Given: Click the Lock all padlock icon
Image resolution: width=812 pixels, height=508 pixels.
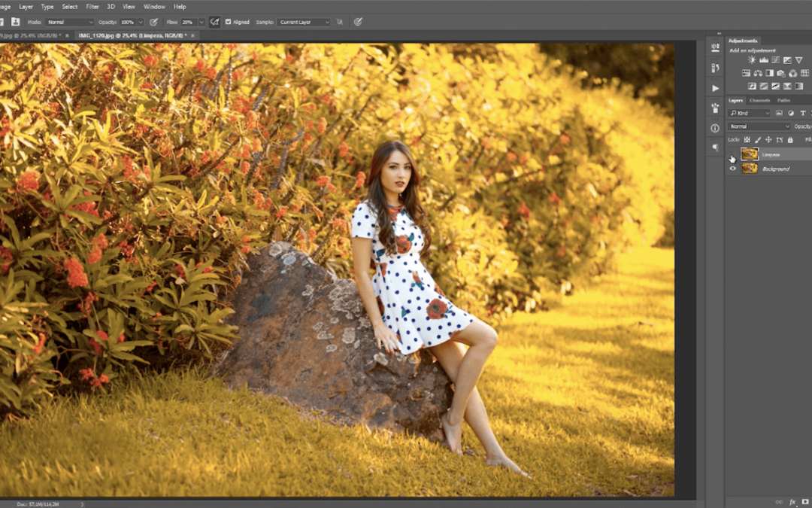Looking at the screenshot, I should click(789, 140).
